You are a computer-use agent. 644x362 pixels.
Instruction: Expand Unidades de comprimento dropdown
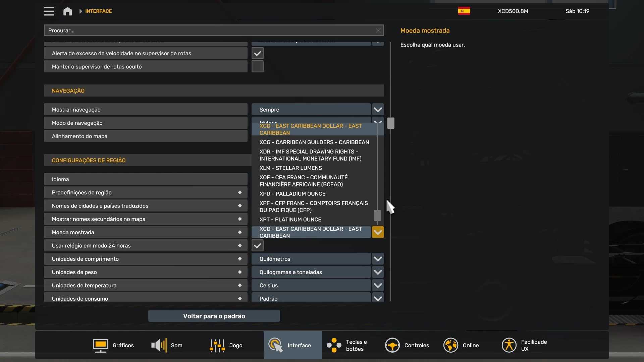[378, 259]
